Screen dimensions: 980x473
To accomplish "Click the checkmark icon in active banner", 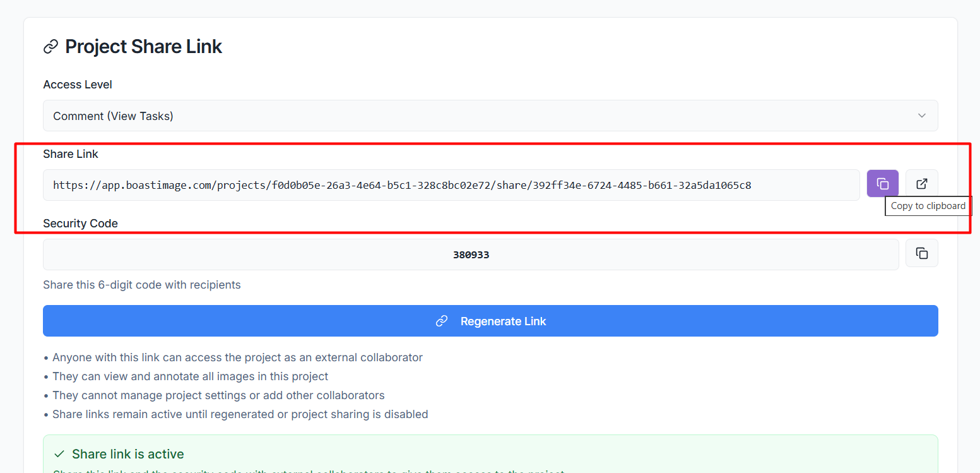I will click(x=59, y=454).
